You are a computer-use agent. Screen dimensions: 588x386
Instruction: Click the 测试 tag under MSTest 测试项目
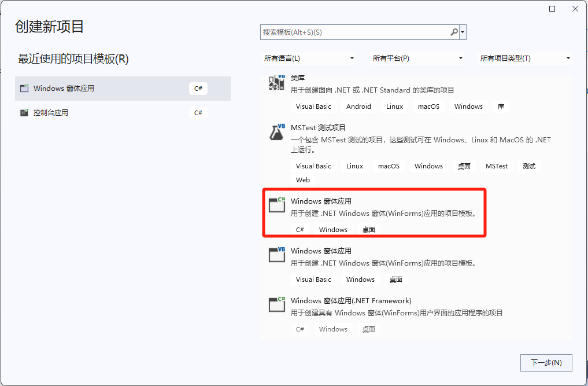click(529, 166)
